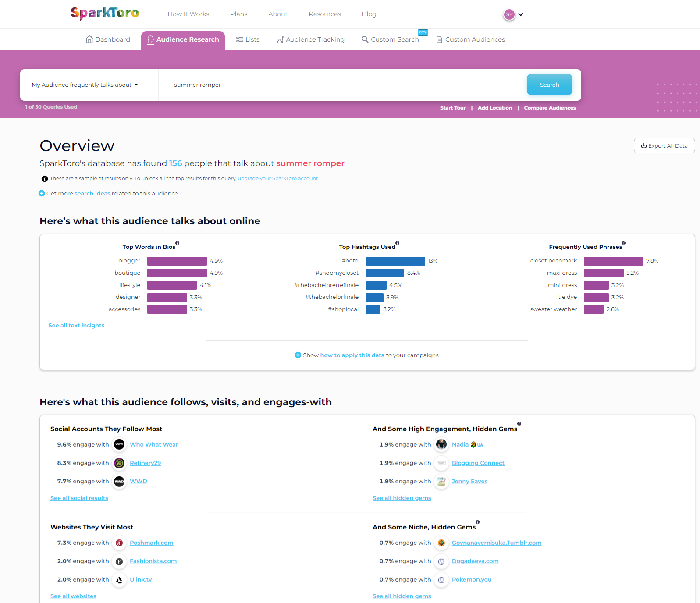Expand the 'My Audience frequently talks about' dropdown
The width and height of the screenshot is (700, 603).
coord(85,85)
